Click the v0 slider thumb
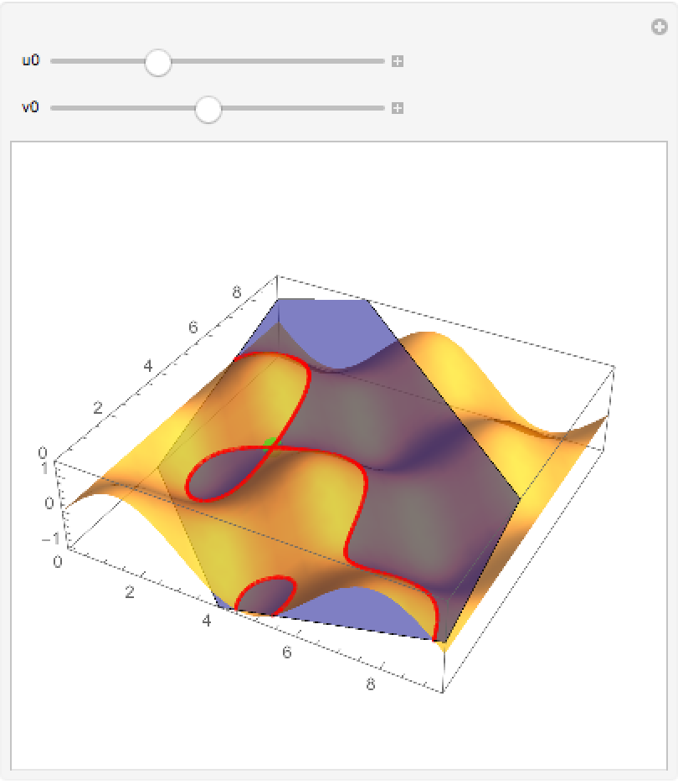This screenshot has height=784, width=678. [x=208, y=109]
